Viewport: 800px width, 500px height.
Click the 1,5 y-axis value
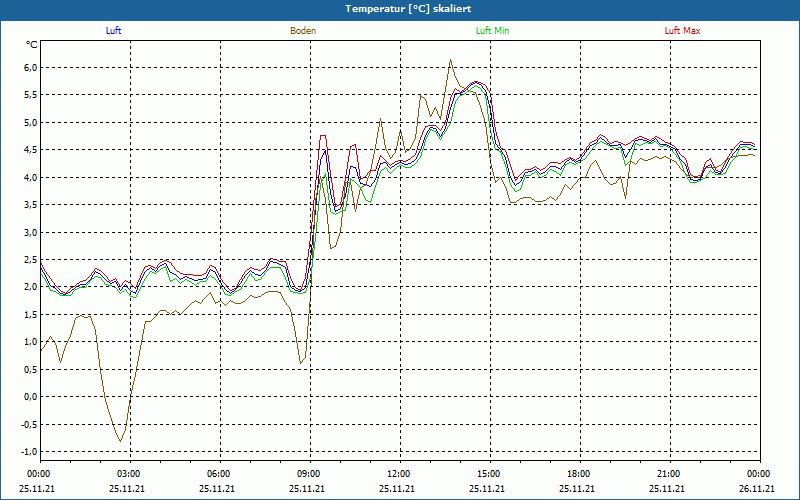(31, 314)
